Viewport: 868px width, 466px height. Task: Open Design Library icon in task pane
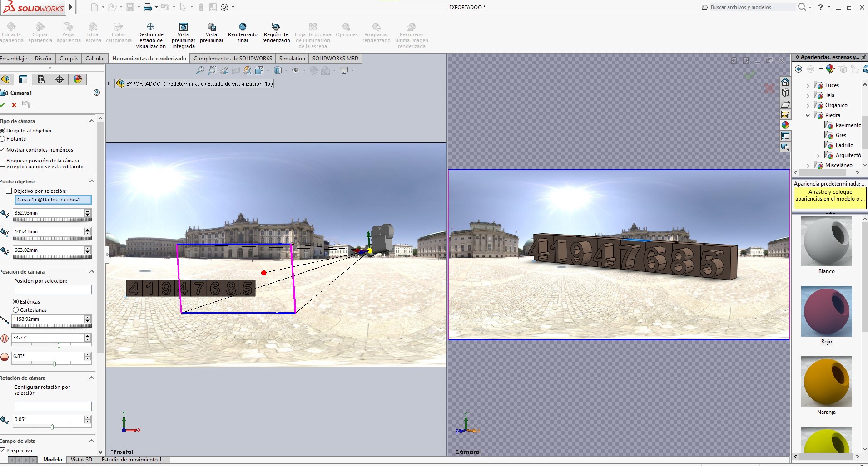(x=785, y=93)
